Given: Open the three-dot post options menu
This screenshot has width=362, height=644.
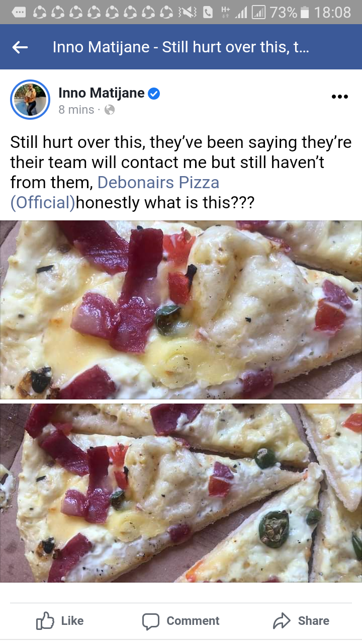Looking at the screenshot, I should tap(340, 97).
